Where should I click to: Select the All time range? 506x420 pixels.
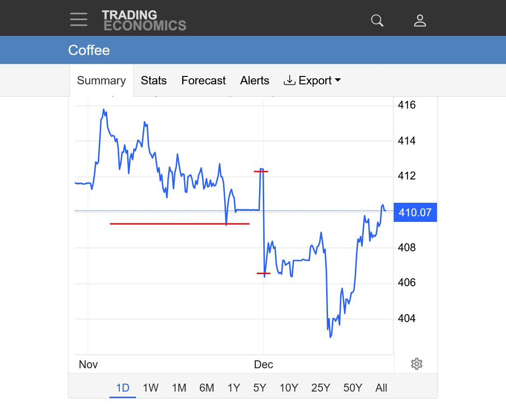point(381,388)
